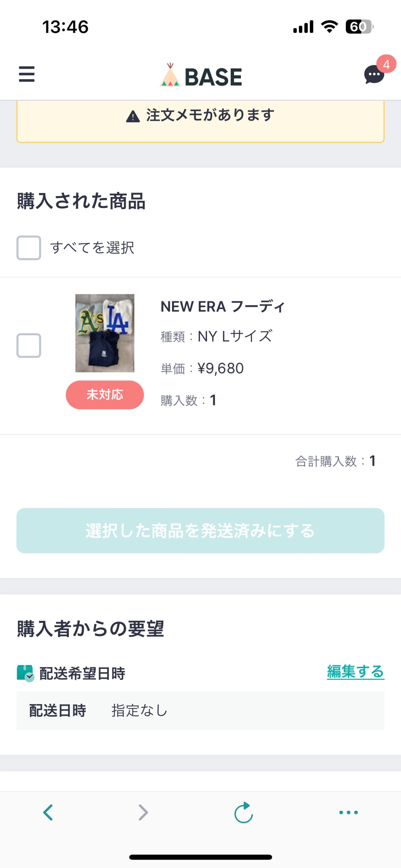Tap the 配送日時 指定なし row
The height and width of the screenshot is (868, 401).
point(200,711)
